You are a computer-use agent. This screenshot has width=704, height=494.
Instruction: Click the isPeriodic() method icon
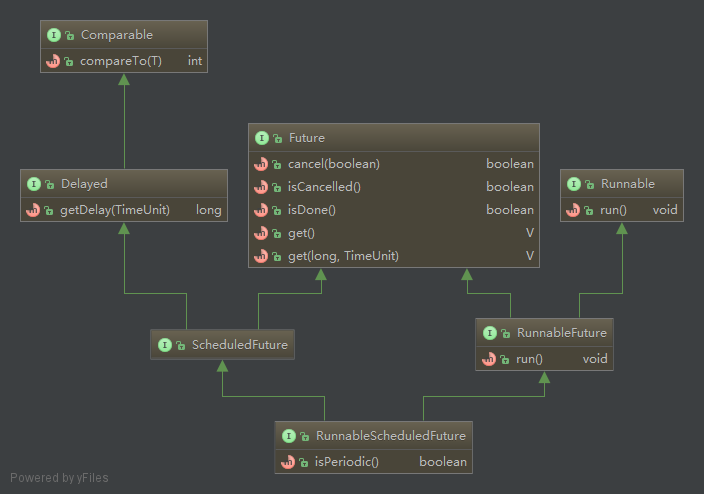coord(288,462)
